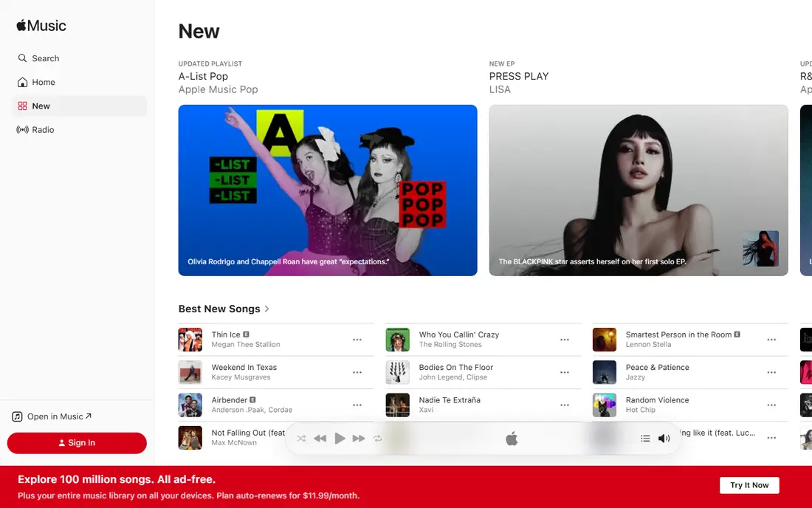Click John Legend, Clipse artist text
This screenshot has width=812, height=508.
[453, 377]
